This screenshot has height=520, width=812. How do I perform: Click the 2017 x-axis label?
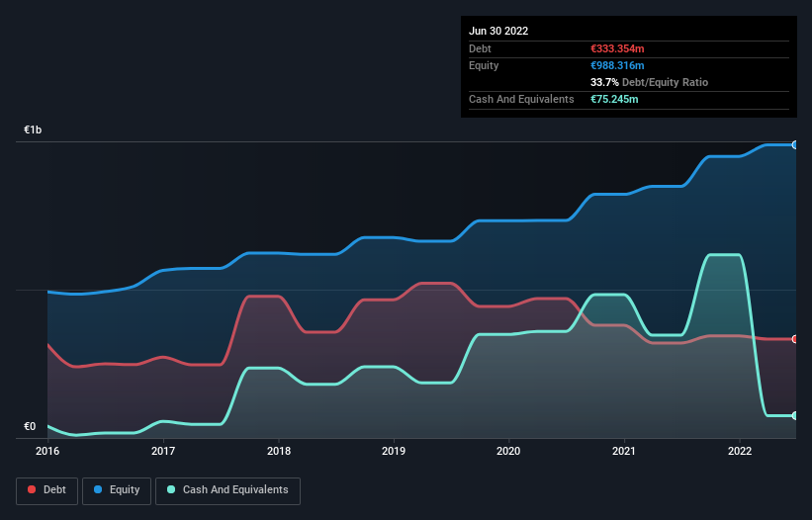[x=163, y=451]
